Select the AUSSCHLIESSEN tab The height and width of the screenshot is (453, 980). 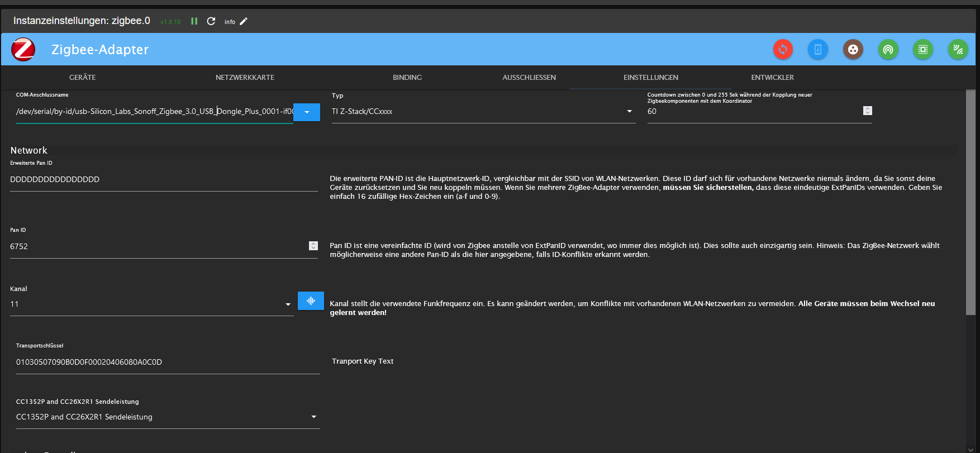coord(529,77)
